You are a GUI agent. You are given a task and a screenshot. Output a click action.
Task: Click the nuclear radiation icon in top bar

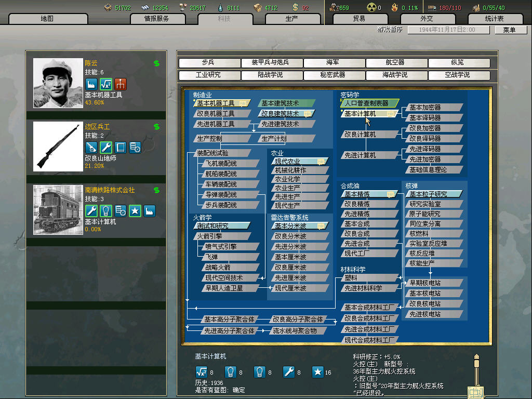coord(371,7)
